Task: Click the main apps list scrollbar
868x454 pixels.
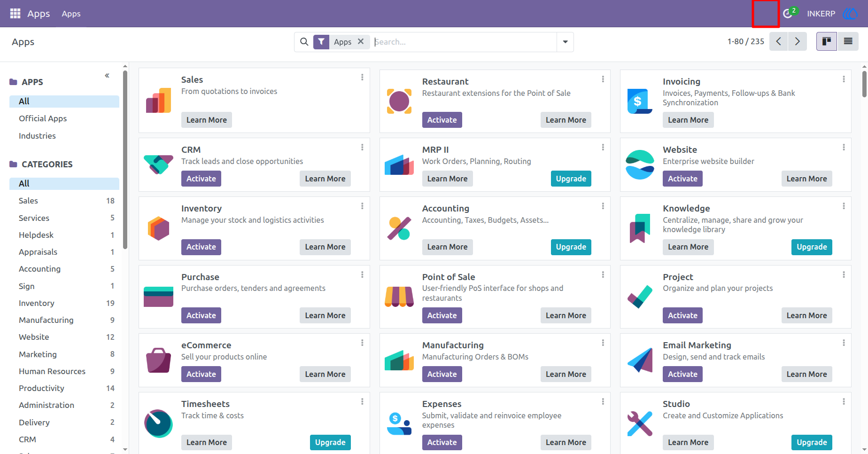Action: pos(864,84)
